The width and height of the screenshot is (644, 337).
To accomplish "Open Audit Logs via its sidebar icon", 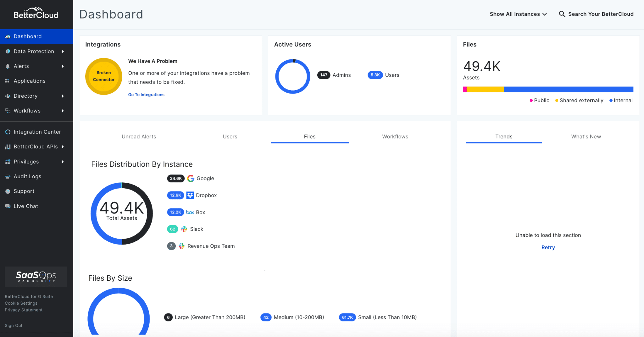I will click(8, 176).
